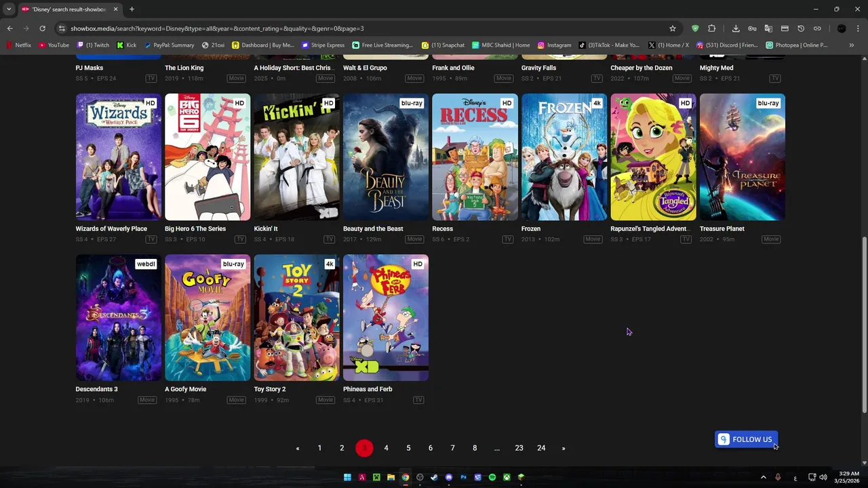Go to results page 8
This screenshot has width=868, height=488.
click(x=475, y=448)
